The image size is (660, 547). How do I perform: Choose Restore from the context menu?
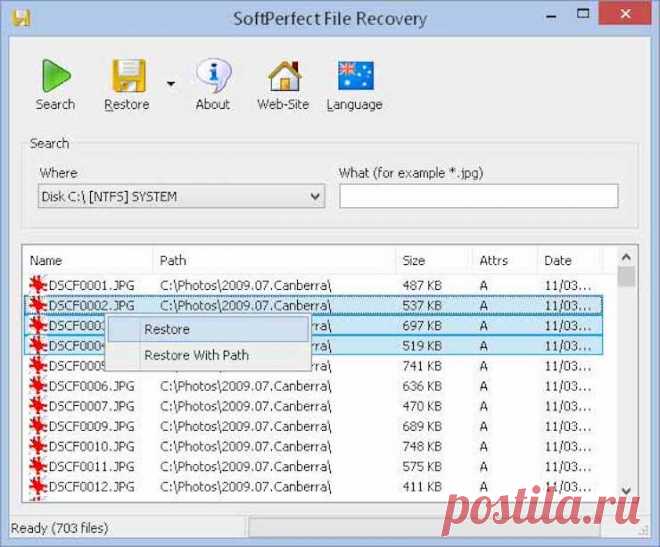pos(208,329)
